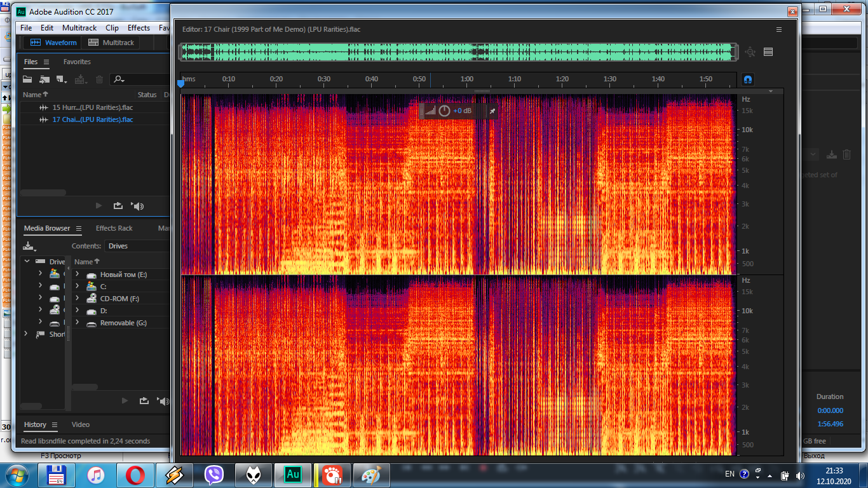
Task: Collapse the Drives tree node
Action: coord(27,262)
